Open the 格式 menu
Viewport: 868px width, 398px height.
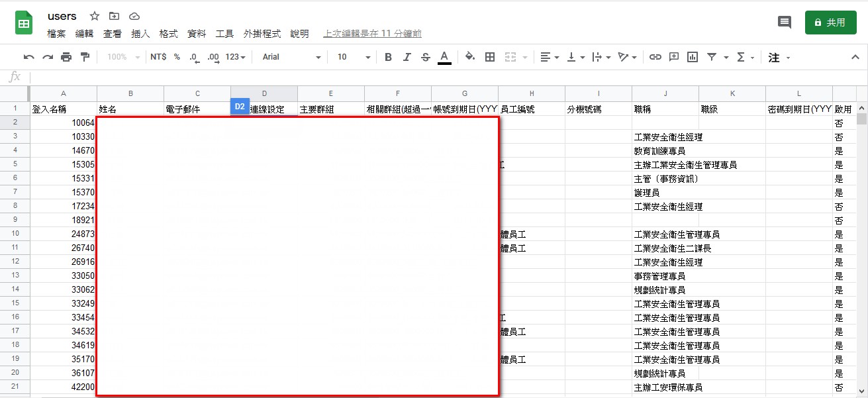click(x=169, y=34)
